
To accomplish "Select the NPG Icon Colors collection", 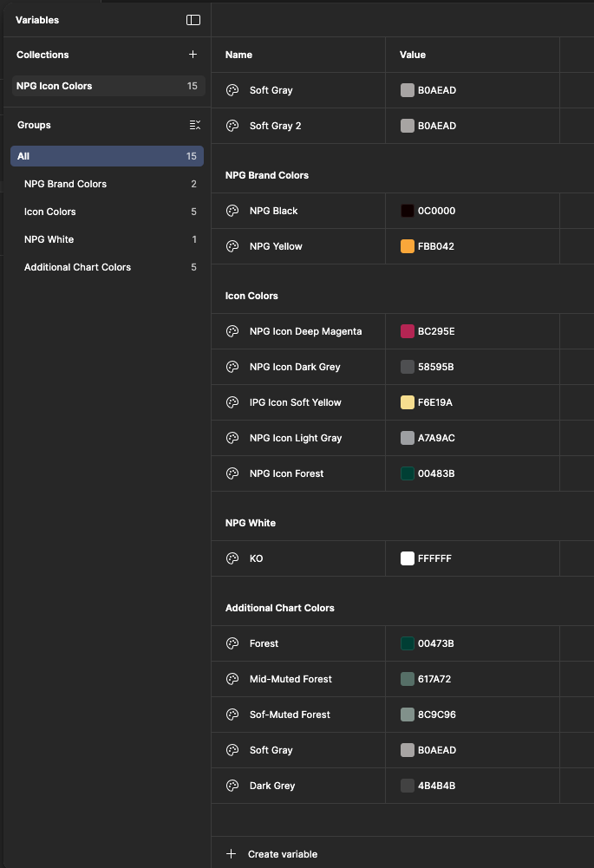I will tap(108, 86).
